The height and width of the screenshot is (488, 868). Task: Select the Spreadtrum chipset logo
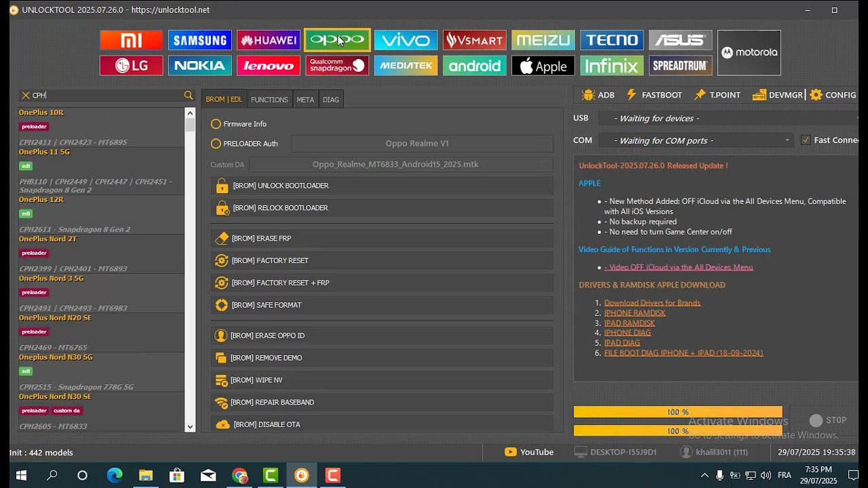click(680, 66)
